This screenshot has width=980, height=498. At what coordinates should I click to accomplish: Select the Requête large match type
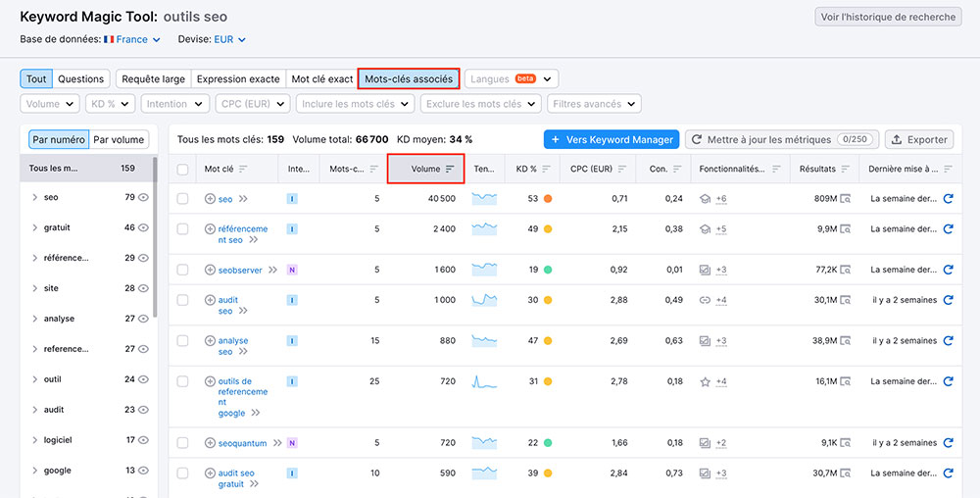click(x=153, y=78)
